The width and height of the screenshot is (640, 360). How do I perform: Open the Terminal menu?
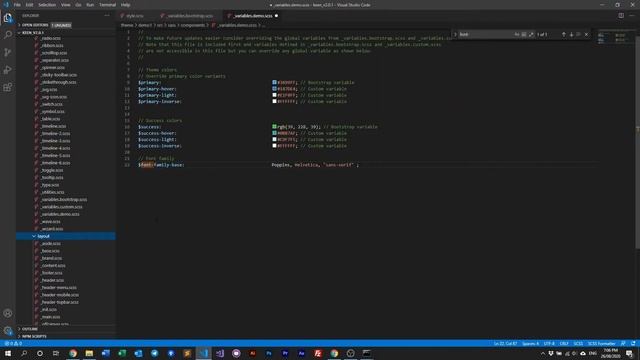click(x=107, y=5)
